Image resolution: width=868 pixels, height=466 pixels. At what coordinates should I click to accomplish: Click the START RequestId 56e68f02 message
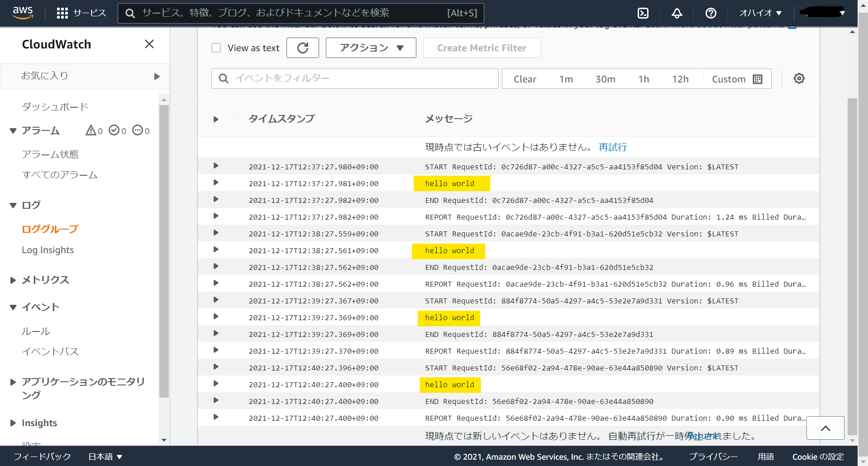click(x=582, y=368)
